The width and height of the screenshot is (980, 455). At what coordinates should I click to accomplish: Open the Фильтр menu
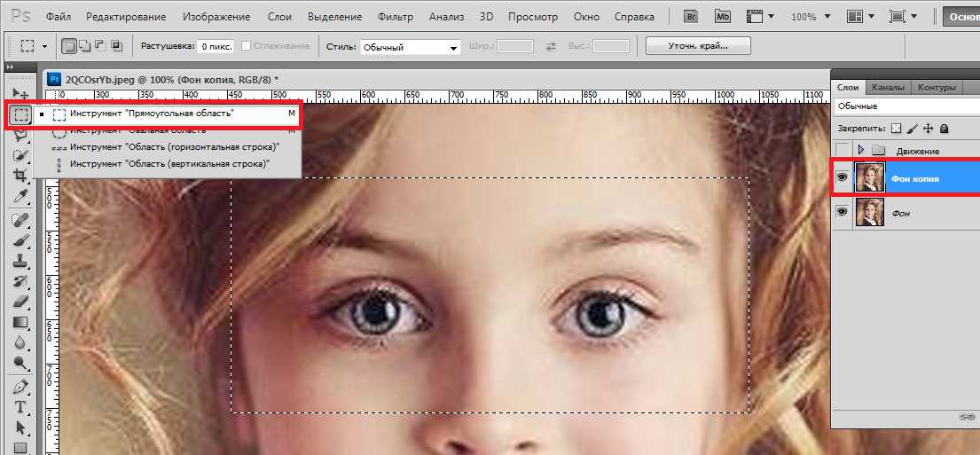tap(395, 17)
